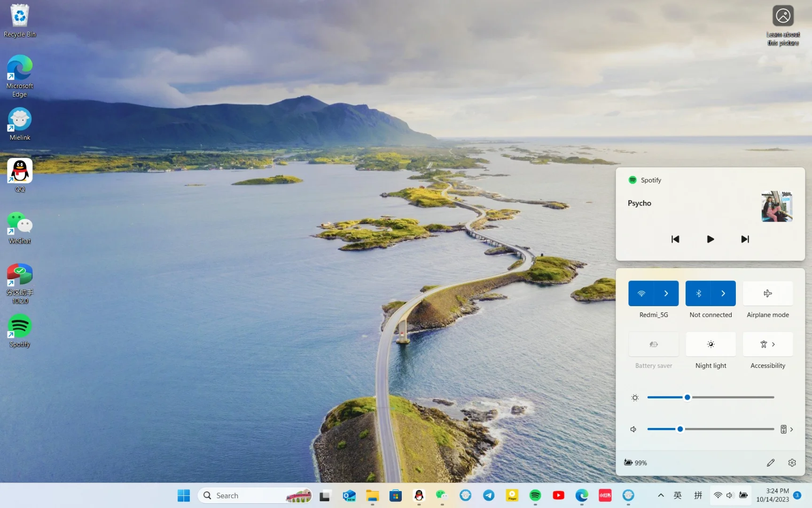Click the greyed-out Battery saver tile
This screenshot has height=508, width=812.
pos(654,344)
